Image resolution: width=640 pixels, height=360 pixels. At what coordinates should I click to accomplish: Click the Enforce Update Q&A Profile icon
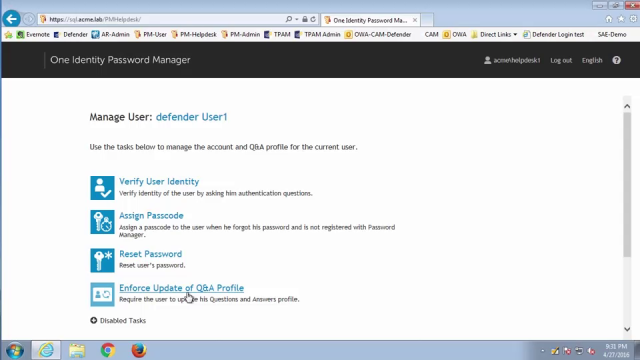(x=102, y=294)
